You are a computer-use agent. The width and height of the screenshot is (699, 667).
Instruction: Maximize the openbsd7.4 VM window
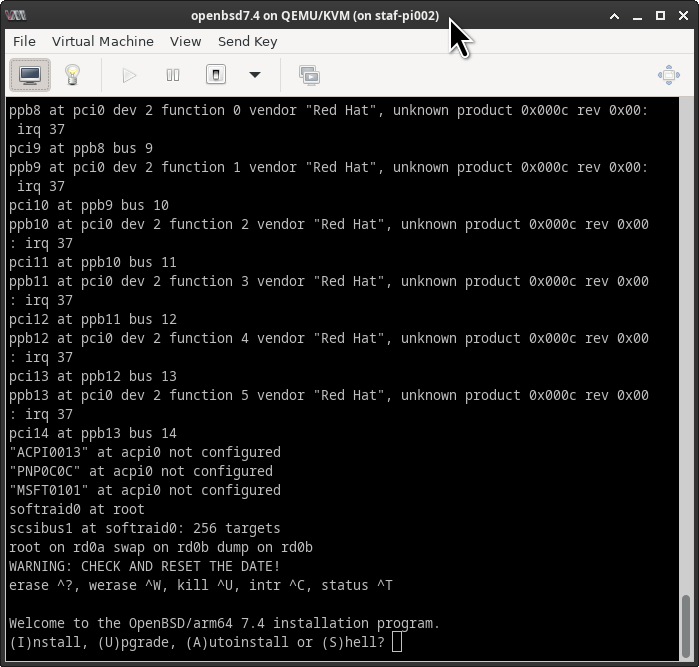(660, 15)
